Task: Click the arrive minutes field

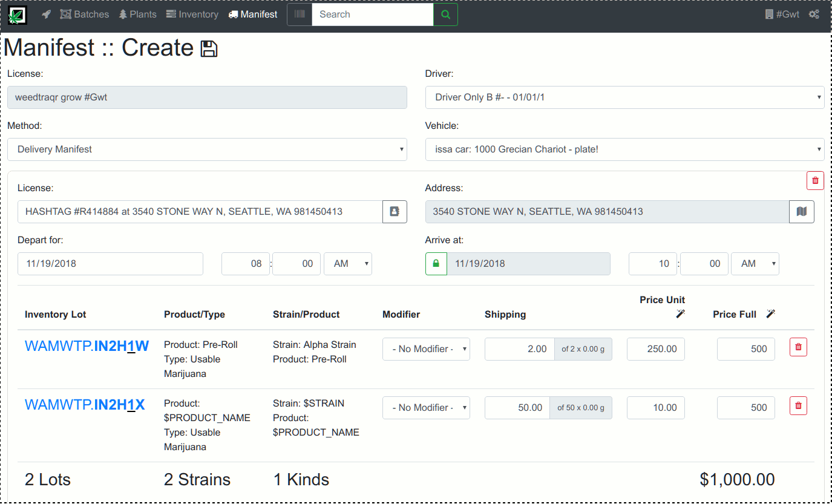Action: coord(704,264)
